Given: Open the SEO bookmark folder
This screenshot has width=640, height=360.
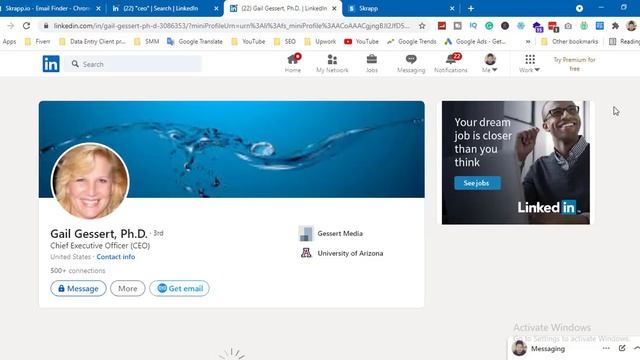Looking at the screenshot, I should click(285, 42).
